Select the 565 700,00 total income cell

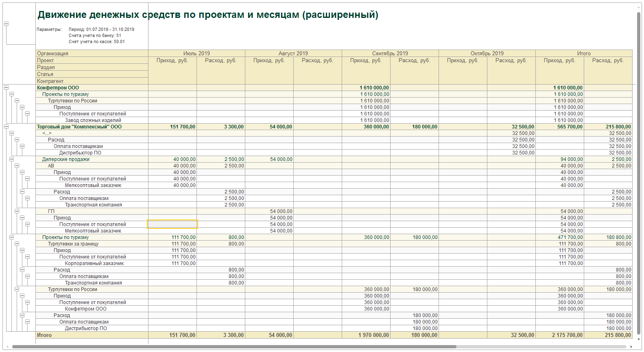click(x=560, y=126)
